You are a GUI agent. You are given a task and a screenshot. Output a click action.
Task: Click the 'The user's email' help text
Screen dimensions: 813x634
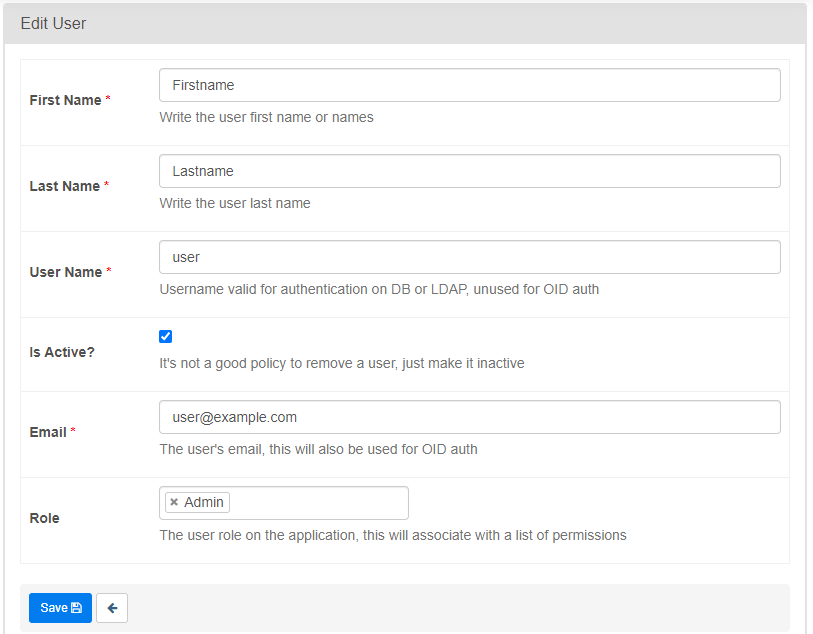click(318, 449)
